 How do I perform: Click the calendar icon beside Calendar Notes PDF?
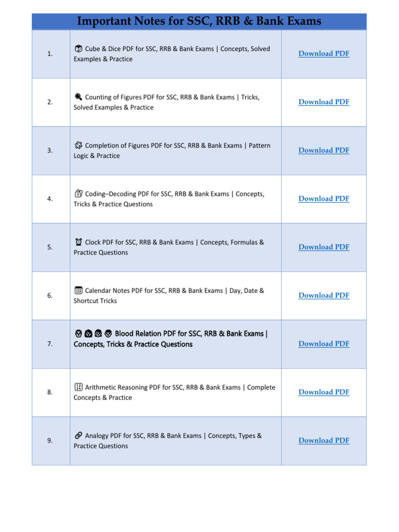tap(78, 290)
